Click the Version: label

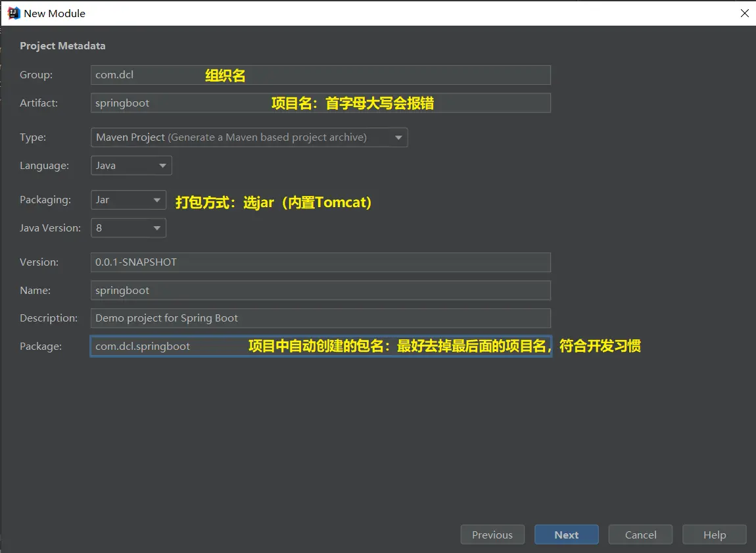click(x=39, y=262)
